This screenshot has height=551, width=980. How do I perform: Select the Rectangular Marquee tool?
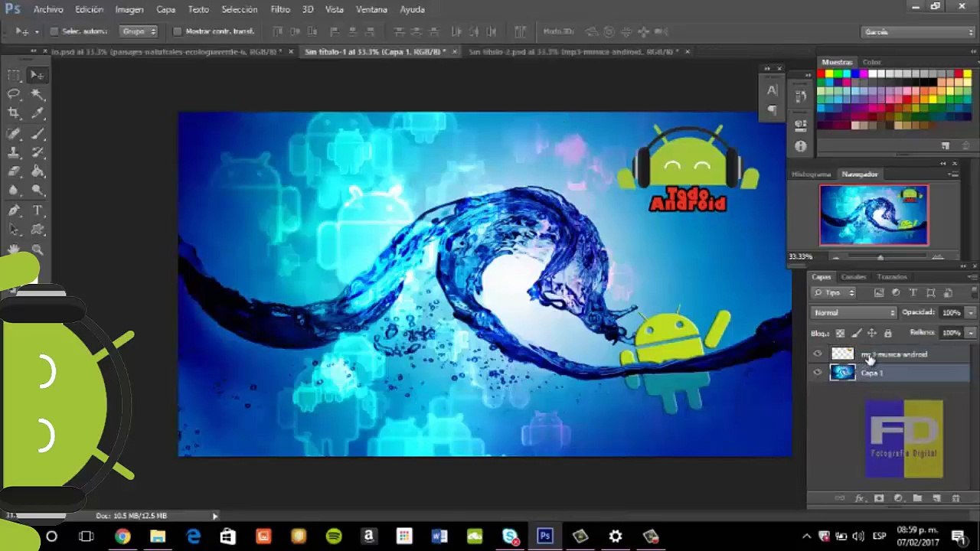(14, 75)
